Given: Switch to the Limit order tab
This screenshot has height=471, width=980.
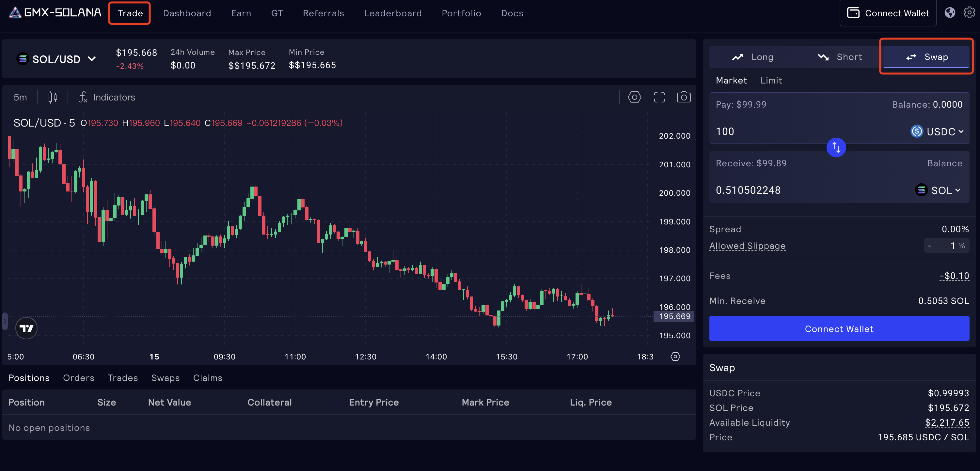Looking at the screenshot, I should pyautogui.click(x=771, y=80).
